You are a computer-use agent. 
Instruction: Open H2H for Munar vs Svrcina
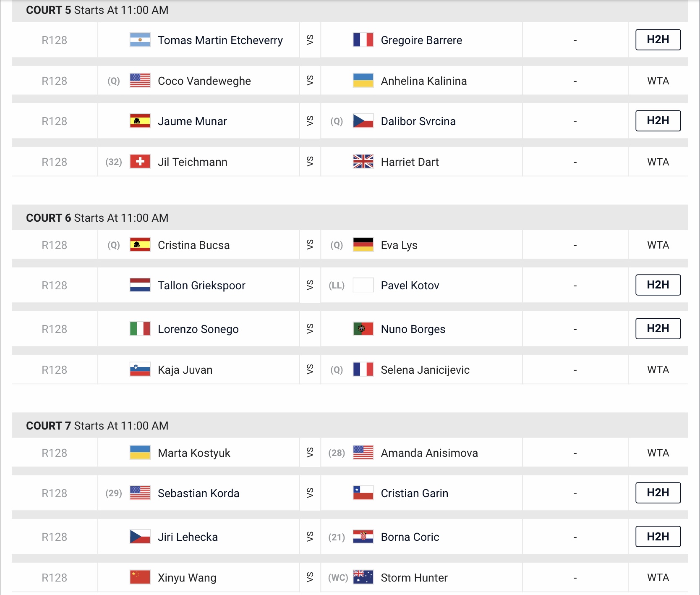tap(658, 121)
